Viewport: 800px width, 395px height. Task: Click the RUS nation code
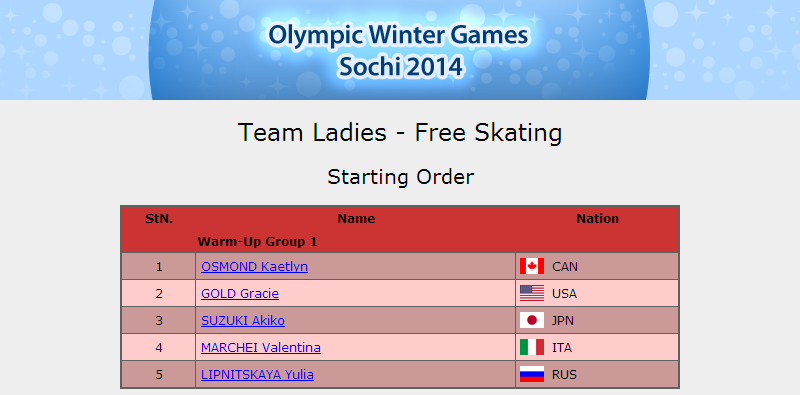[564, 375]
